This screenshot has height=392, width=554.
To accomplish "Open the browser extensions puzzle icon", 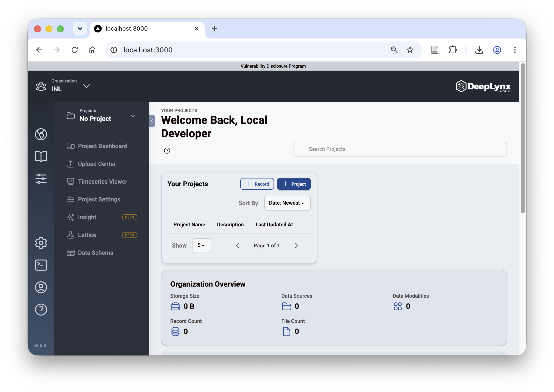I will (453, 50).
